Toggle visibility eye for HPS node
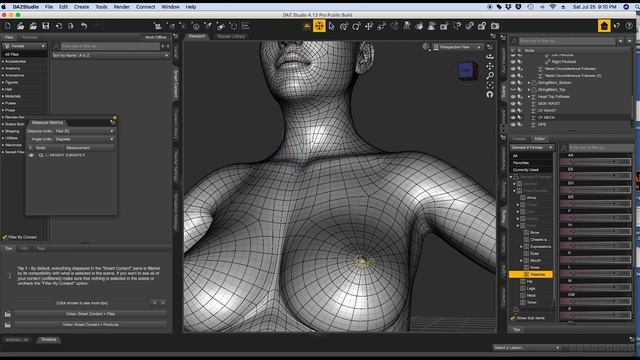Viewport: 640px width, 360px height. coord(513,124)
